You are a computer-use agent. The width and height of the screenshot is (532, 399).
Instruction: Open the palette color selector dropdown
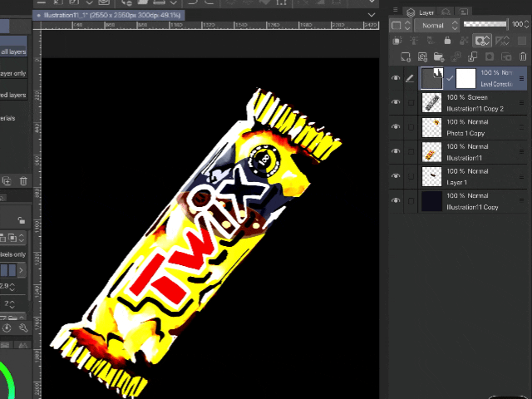401,26
